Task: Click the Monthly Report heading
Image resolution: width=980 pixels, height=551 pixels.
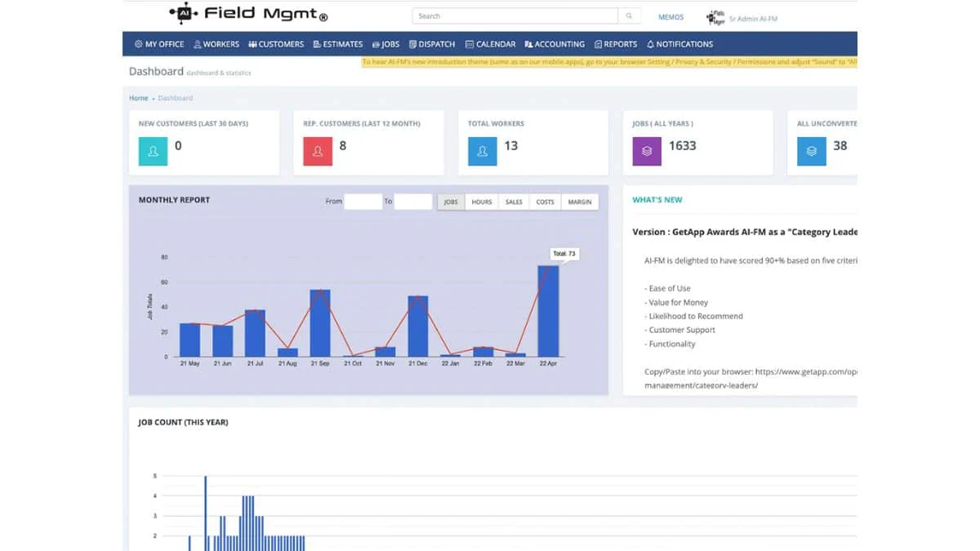Action: point(174,200)
